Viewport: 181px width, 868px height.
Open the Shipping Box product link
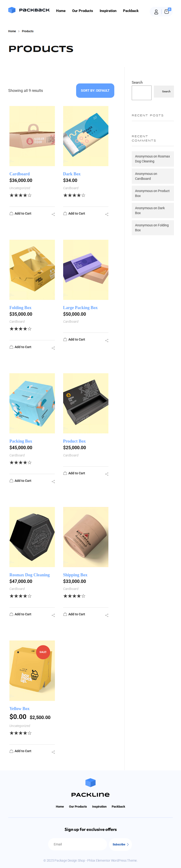(x=75, y=574)
